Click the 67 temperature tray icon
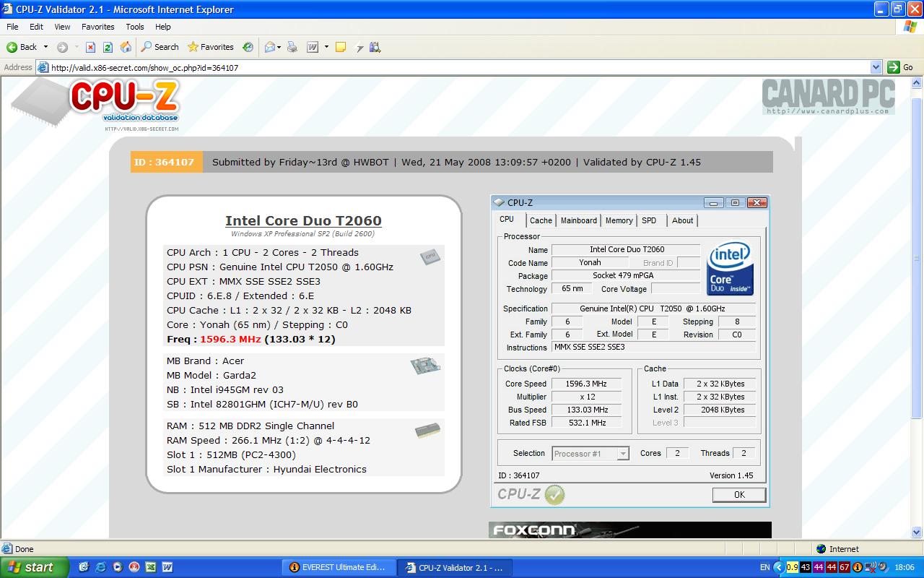 point(844,567)
